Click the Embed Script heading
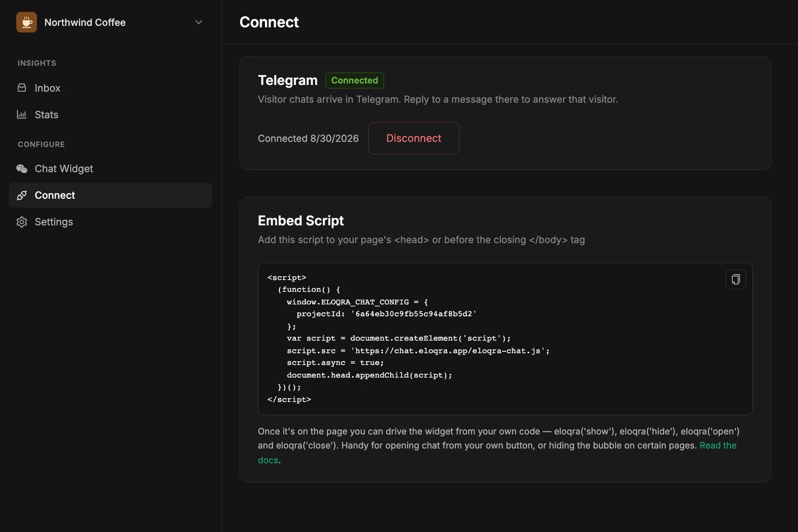Image resolution: width=798 pixels, height=532 pixels. pyautogui.click(x=300, y=221)
